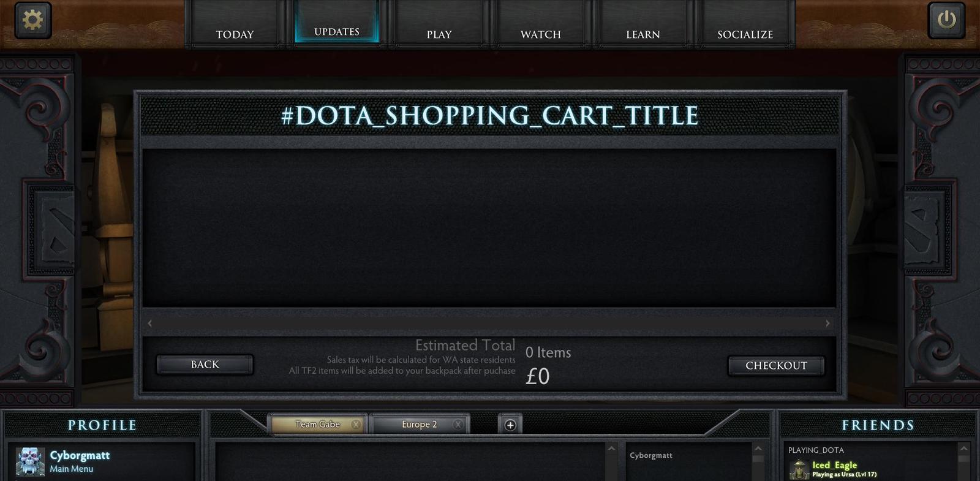
Task: Close the Europe 2 chat tab
Action: [458, 424]
